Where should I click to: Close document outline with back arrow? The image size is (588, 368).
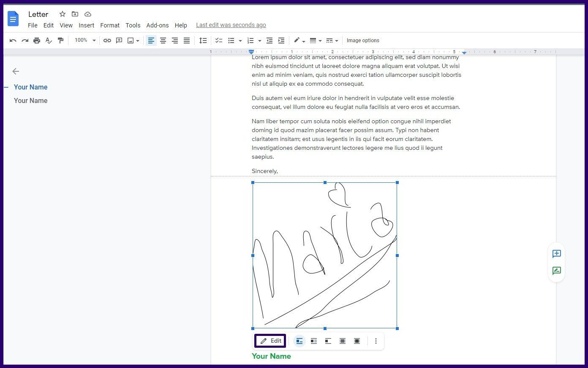(x=16, y=71)
